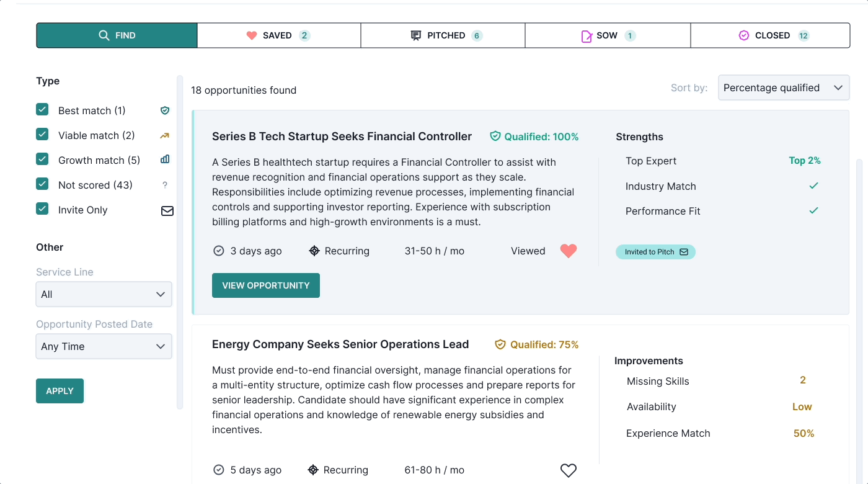Disable the Invite Only checkbox
Screen dimensions: 868x484
pos(42,209)
